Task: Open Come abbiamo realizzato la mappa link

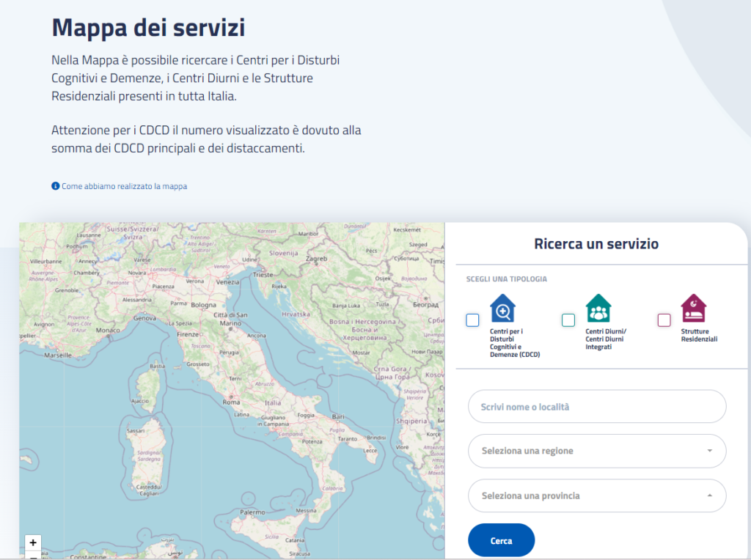Action: click(124, 186)
